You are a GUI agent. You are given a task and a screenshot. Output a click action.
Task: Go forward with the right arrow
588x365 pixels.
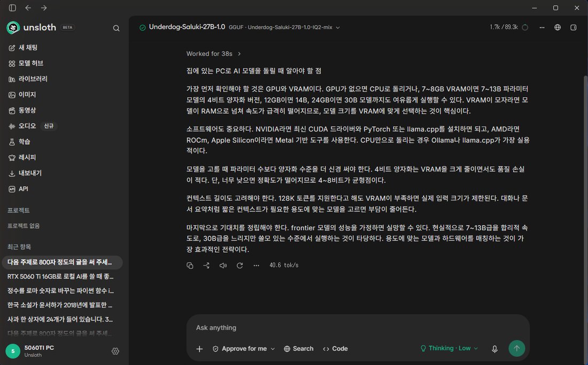44,8
